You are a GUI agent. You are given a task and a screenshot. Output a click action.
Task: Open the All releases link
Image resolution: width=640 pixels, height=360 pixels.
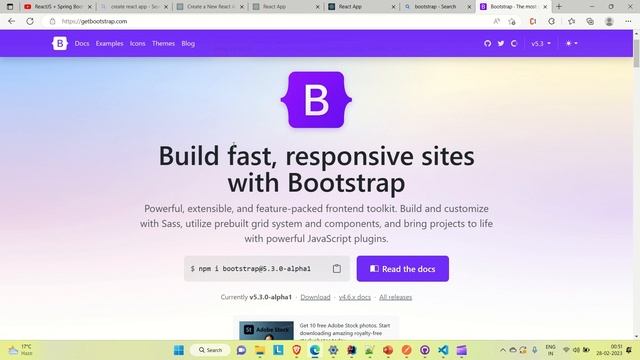[396, 297]
